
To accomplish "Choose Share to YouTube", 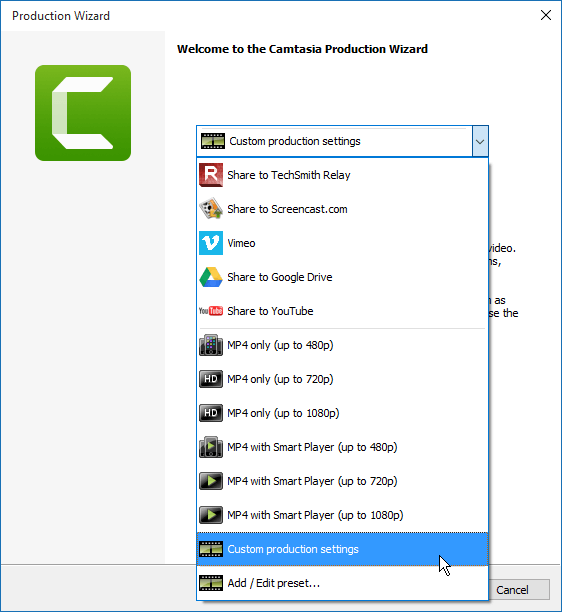I will tap(342, 311).
